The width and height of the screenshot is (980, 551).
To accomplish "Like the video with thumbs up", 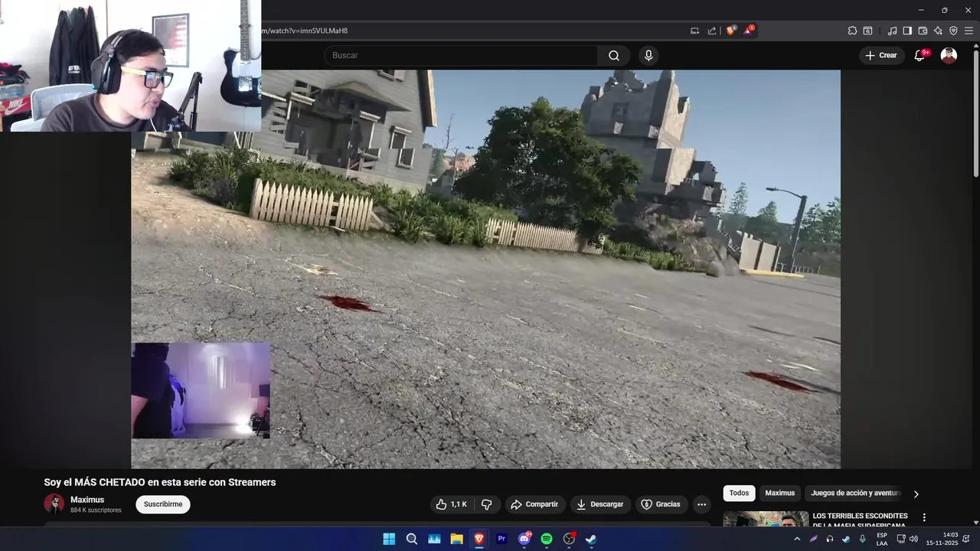I will (x=451, y=504).
